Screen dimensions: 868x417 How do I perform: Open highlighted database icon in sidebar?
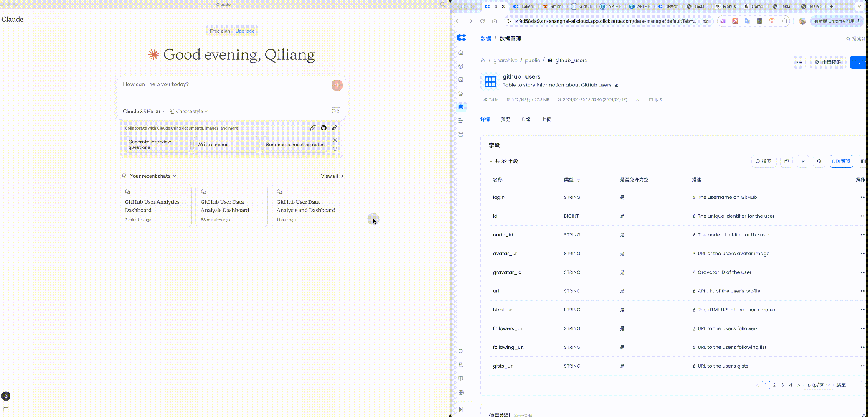[x=461, y=107]
